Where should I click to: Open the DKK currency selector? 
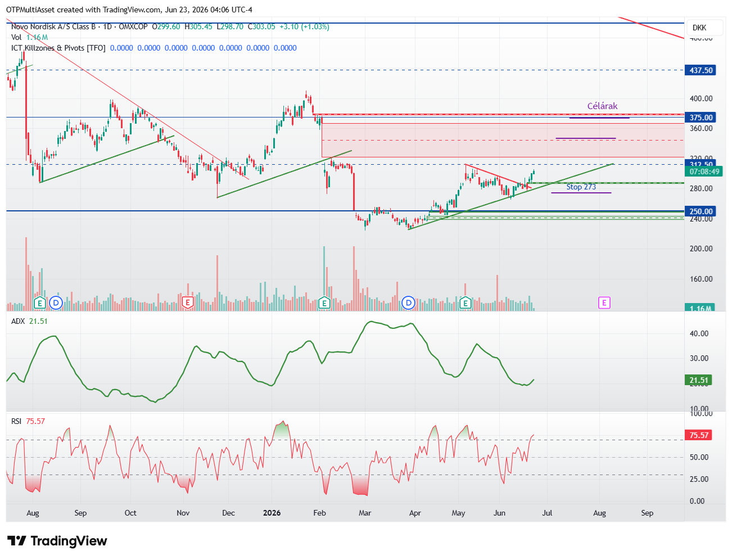pos(699,28)
